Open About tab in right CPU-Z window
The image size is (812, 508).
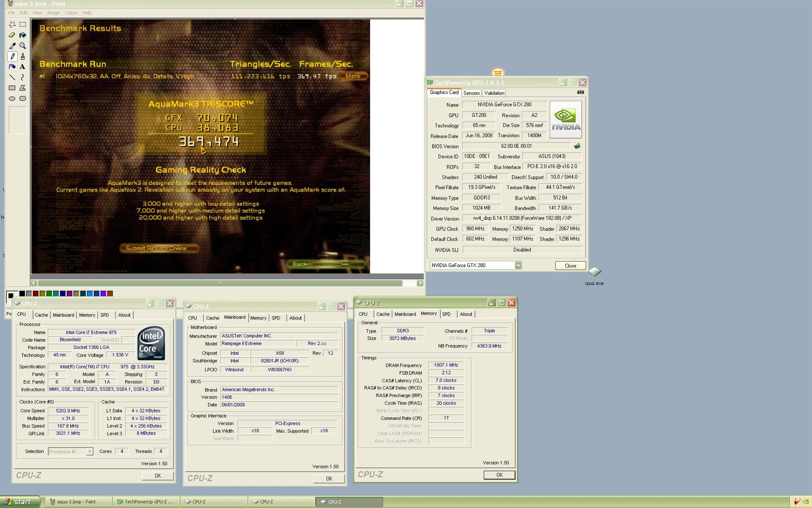466,314
